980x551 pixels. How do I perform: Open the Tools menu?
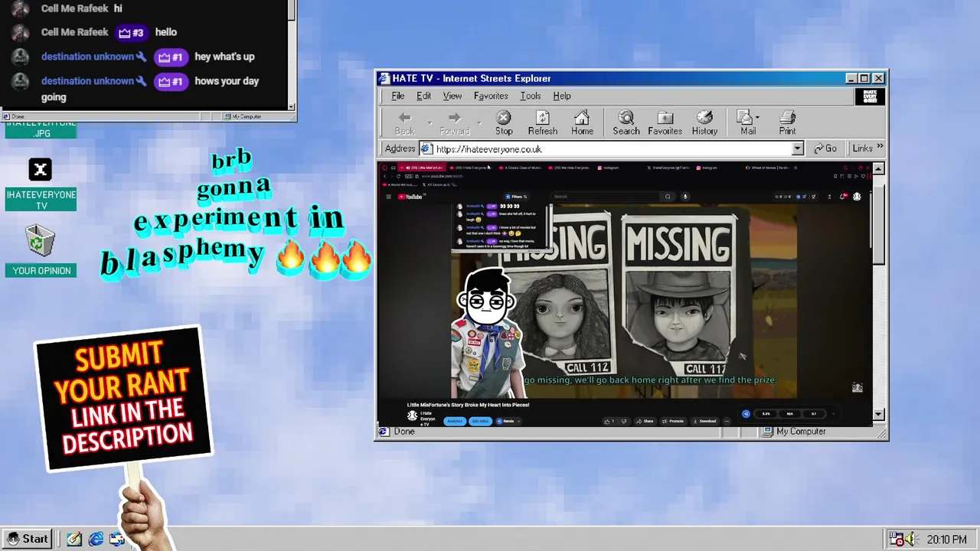pos(531,96)
